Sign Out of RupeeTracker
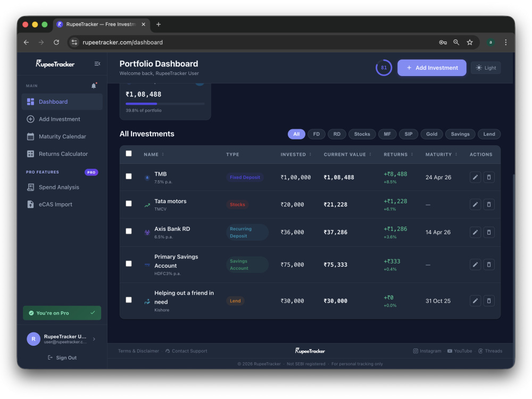 62,358
